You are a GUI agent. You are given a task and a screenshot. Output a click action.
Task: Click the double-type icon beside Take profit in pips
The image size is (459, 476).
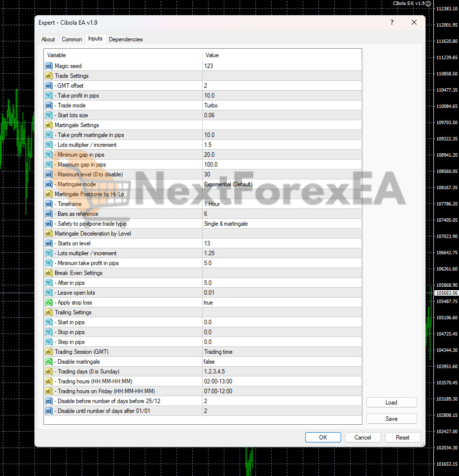point(49,96)
